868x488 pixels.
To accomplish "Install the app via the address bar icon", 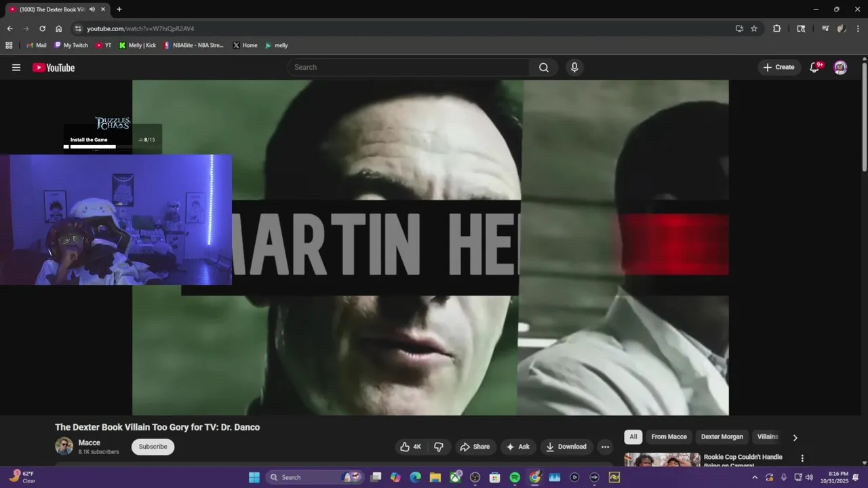I will (x=739, y=28).
